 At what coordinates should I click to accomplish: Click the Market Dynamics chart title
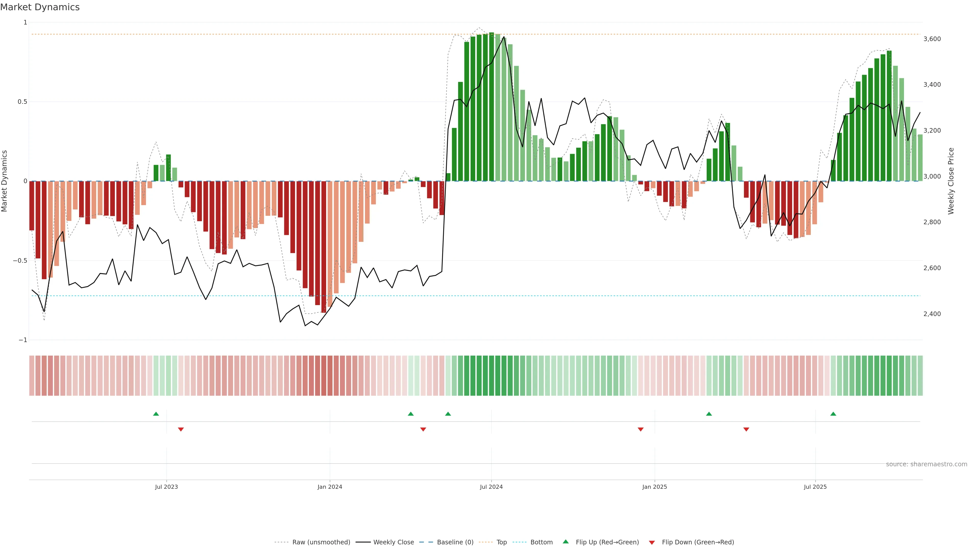coord(40,7)
